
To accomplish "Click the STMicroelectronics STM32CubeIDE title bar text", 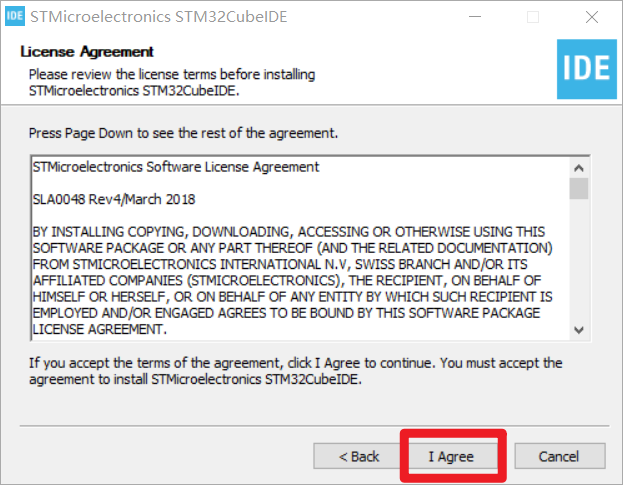I will 159,17.
